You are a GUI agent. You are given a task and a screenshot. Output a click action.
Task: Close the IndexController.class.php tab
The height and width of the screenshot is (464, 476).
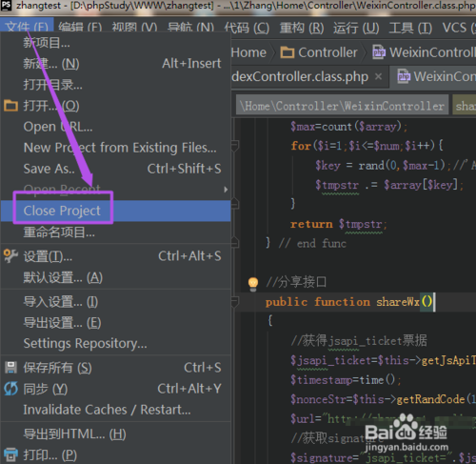tap(378, 76)
